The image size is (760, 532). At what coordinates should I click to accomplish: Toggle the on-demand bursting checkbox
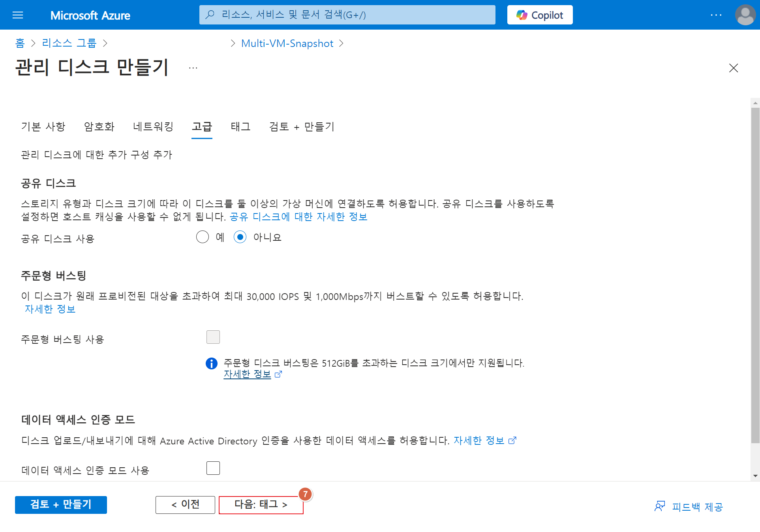click(213, 337)
